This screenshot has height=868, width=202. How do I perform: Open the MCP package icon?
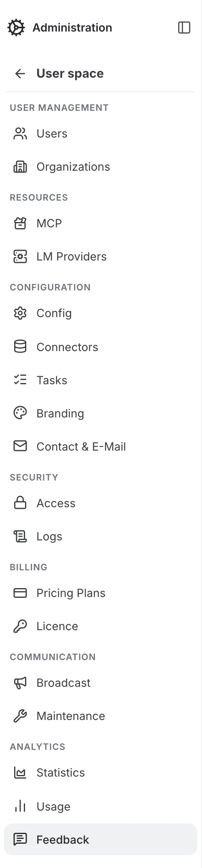(x=20, y=223)
